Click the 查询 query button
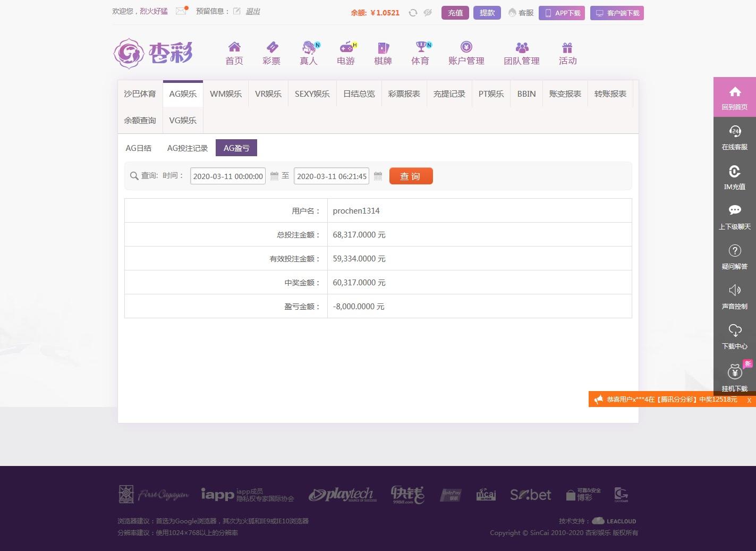The height and width of the screenshot is (551, 756). [x=411, y=176]
